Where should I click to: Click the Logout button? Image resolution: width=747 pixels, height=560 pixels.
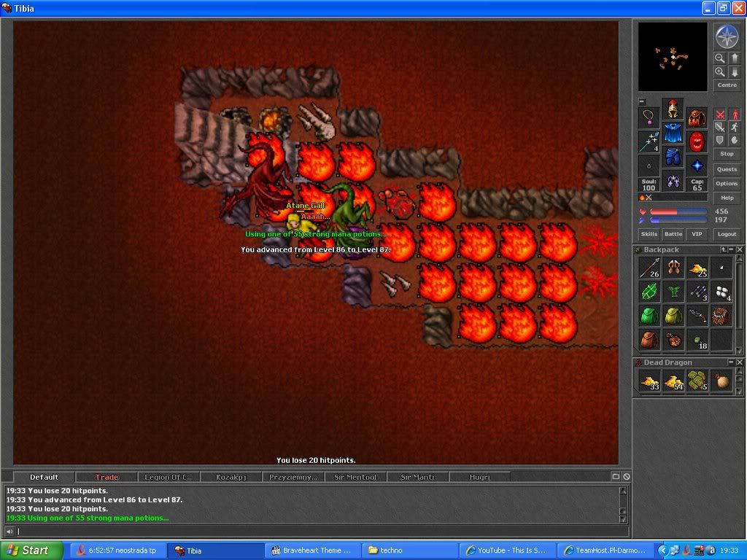click(727, 234)
